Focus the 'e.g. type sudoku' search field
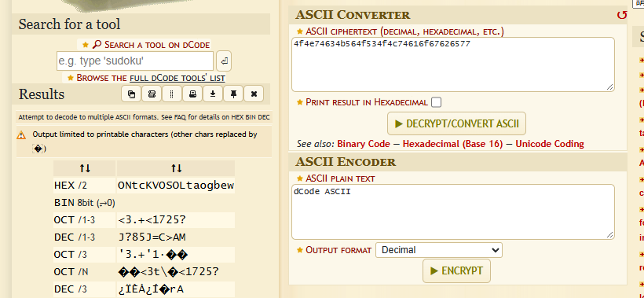This screenshot has height=298, width=644. pos(135,61)
